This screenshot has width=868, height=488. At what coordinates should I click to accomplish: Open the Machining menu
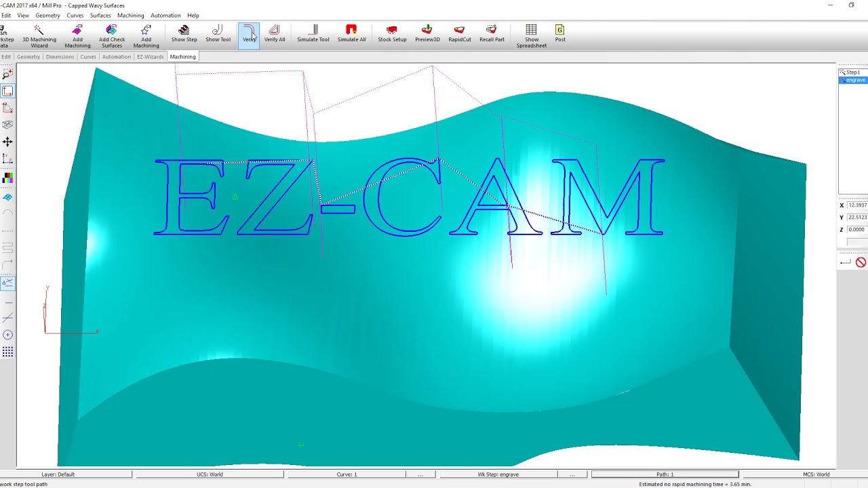pyautogui.click(x=130, y=16)
